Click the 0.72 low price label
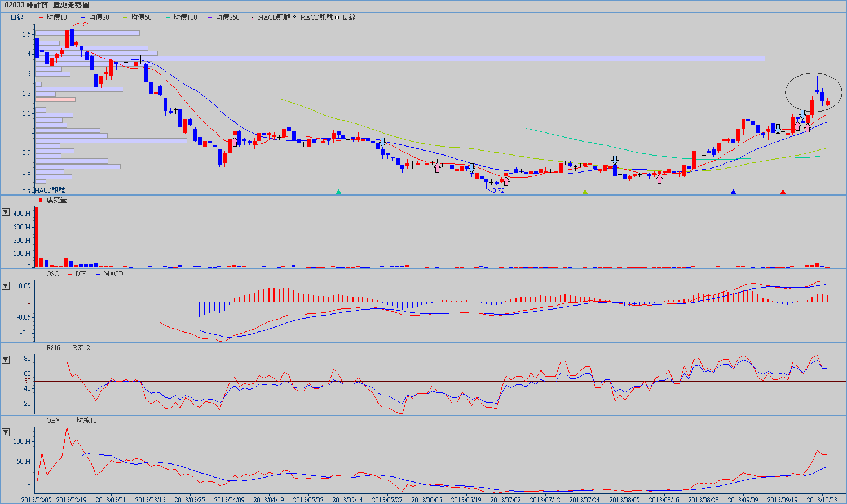Screen dimensions: 847x504 point(498,191)
